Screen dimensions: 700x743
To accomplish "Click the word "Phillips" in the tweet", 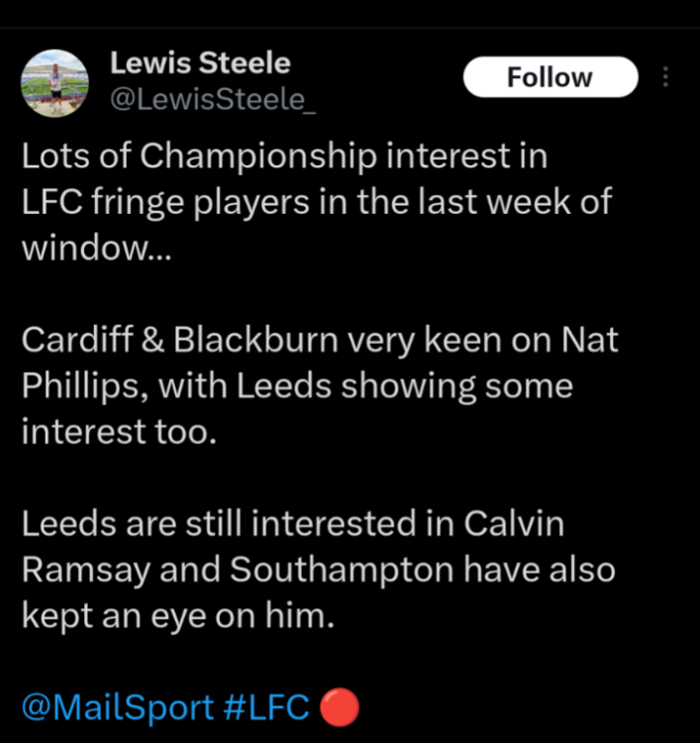I will pyautogui.click(x=77, y=387).
